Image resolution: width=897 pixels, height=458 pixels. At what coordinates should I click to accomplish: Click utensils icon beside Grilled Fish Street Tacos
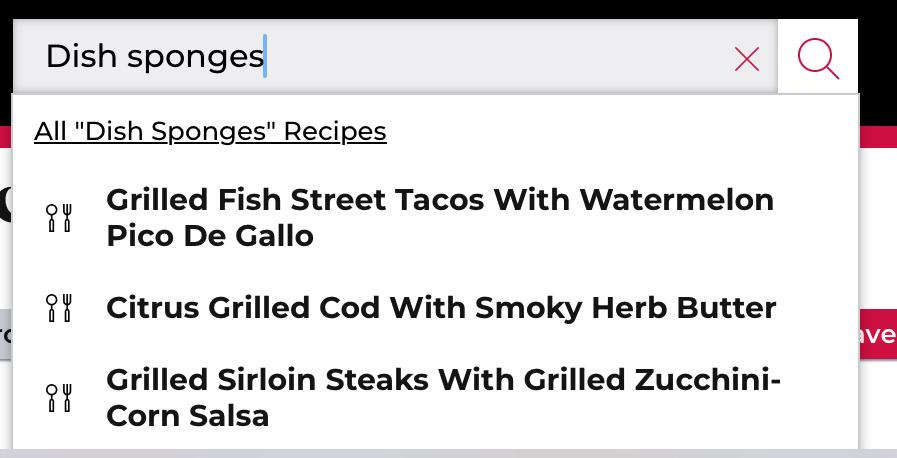pos(59,218)
